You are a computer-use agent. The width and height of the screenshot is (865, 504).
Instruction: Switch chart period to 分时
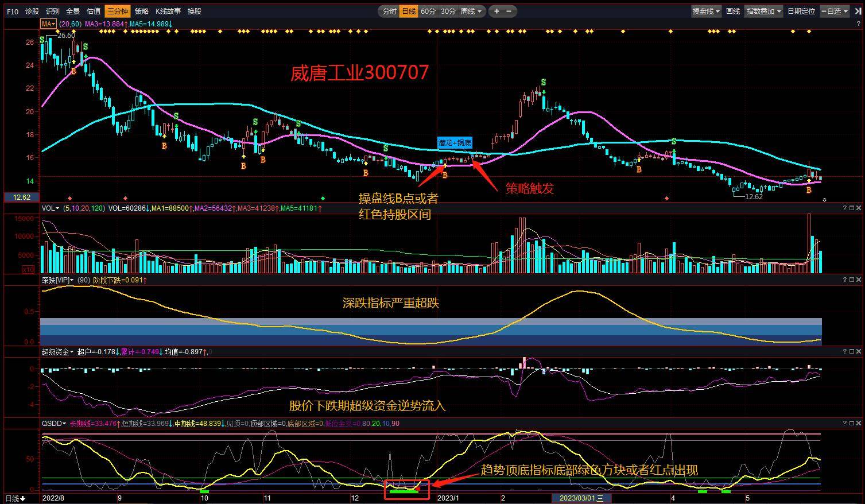[x=389, y=11]
